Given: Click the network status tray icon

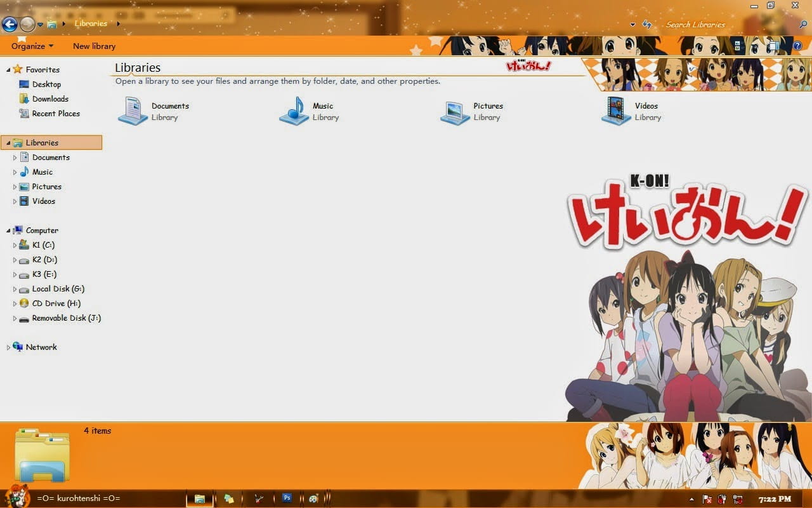Looking at the screenshot, I should pos(737,499).
